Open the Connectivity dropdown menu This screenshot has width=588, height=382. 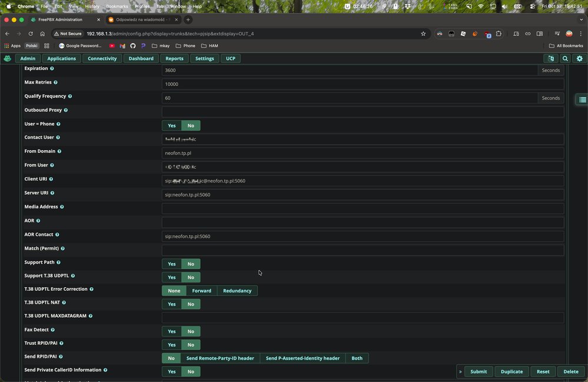102,58
